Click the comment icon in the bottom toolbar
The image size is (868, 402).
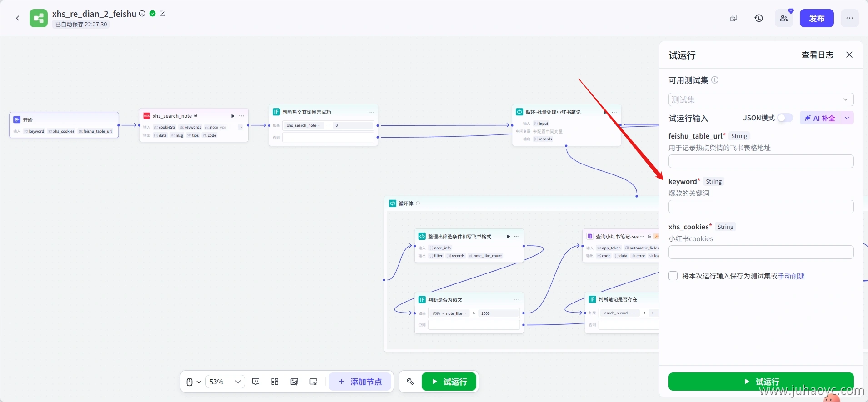point(256,382)
